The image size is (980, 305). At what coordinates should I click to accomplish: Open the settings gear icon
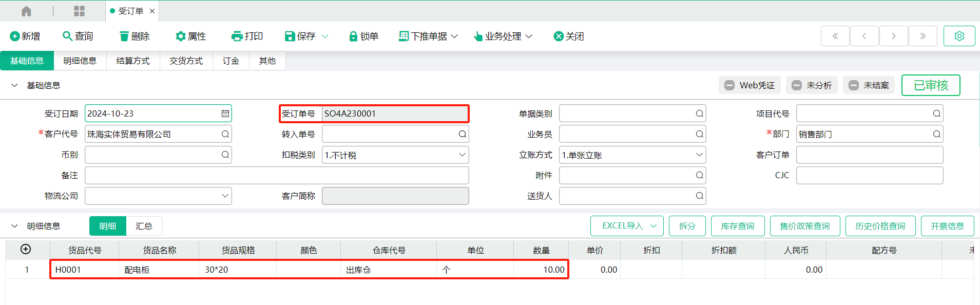tap(959, 36)
